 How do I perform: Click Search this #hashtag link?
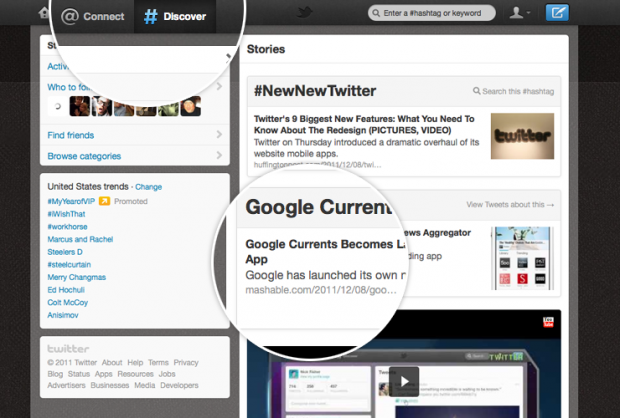pos(514,91)
